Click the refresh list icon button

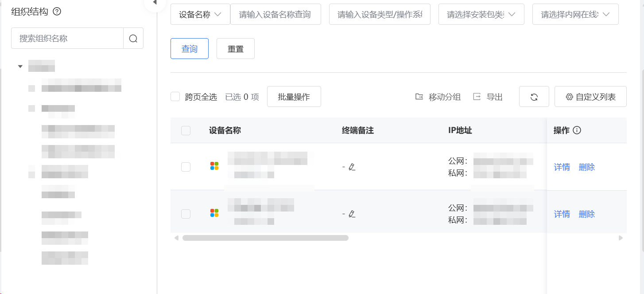coord(534,97)
